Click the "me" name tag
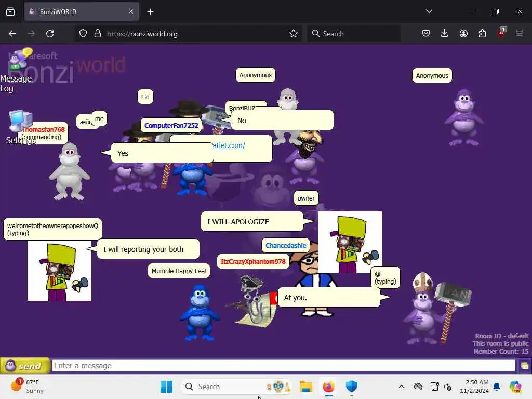Viewport: 532px width, 399px height. (x=99, y=119)
